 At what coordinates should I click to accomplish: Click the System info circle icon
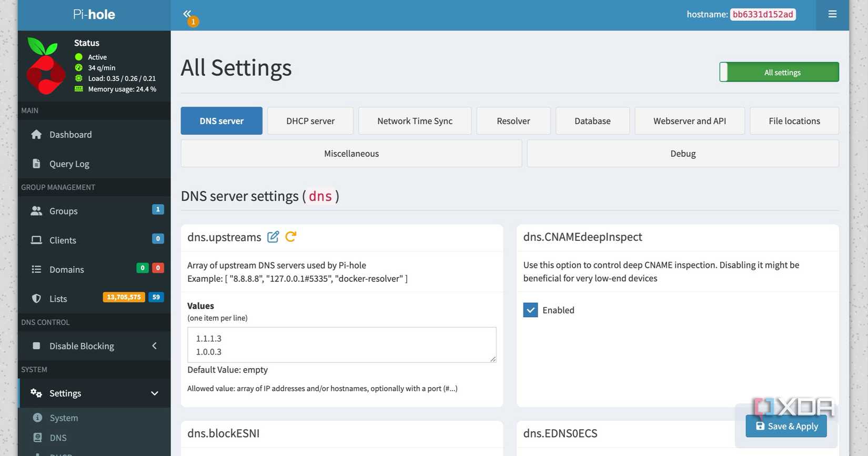tap(37, 418)
